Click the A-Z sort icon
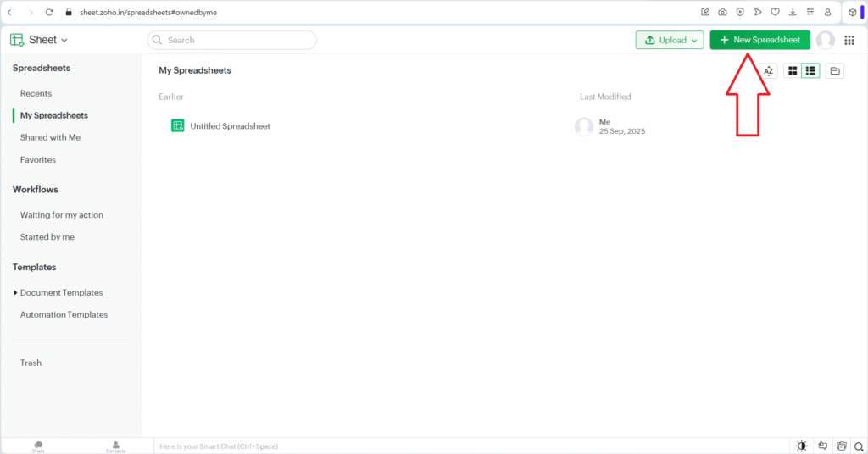This screenshot has width=868, height=454. point(768,71)
